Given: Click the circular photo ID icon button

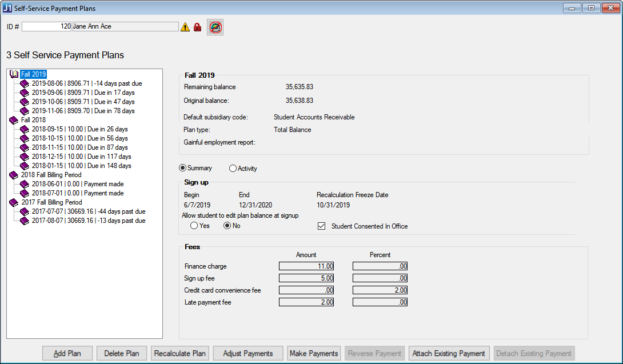Looking at the screenshot, I should pos(215,27).
